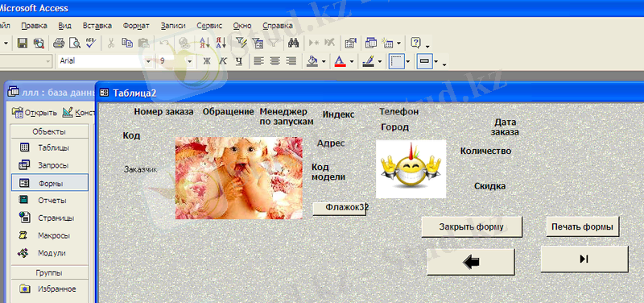
Task: Click the Copy icon in toolbar
Action: coord(127,43)
